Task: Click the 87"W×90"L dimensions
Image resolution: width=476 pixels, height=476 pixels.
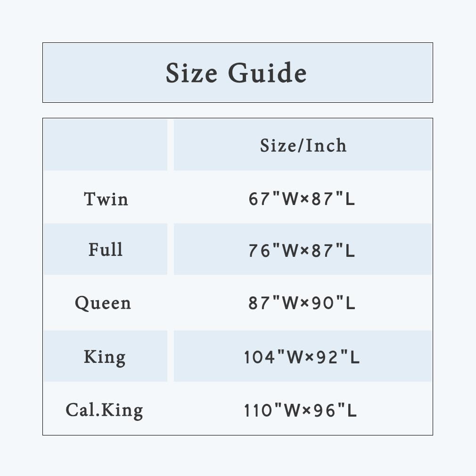Action: pos(302,303)
